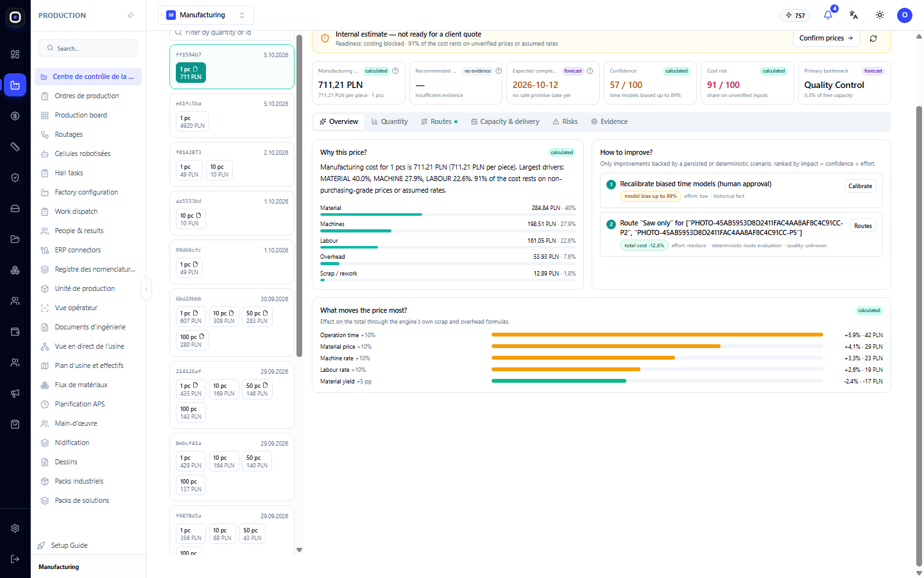The width and height of the screenshot is (924, 578).
Task: Select the 1 pc 4920 PLN quote chip
Action: point(192,122)
